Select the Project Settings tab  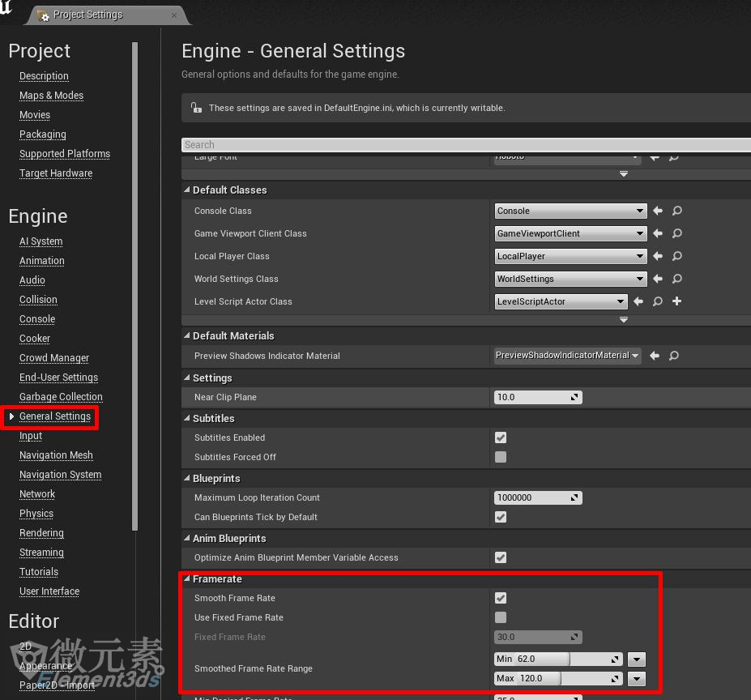coord(109,15)
